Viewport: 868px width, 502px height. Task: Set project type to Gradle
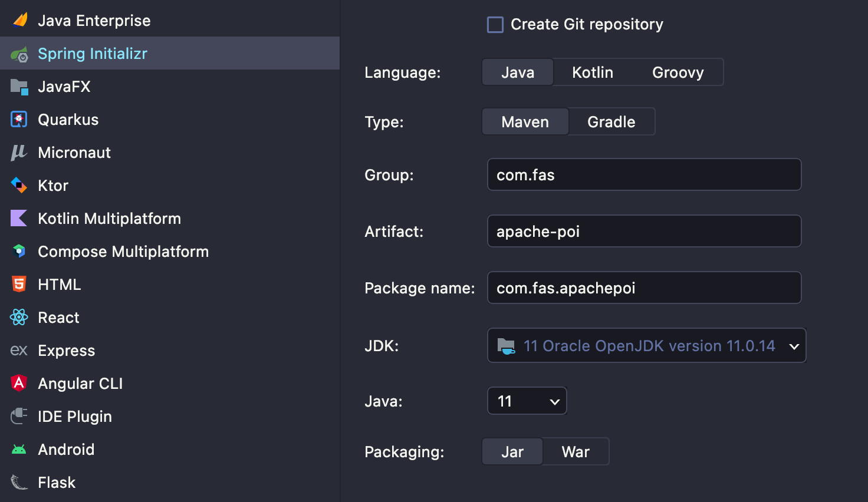[x=611, y=122]
